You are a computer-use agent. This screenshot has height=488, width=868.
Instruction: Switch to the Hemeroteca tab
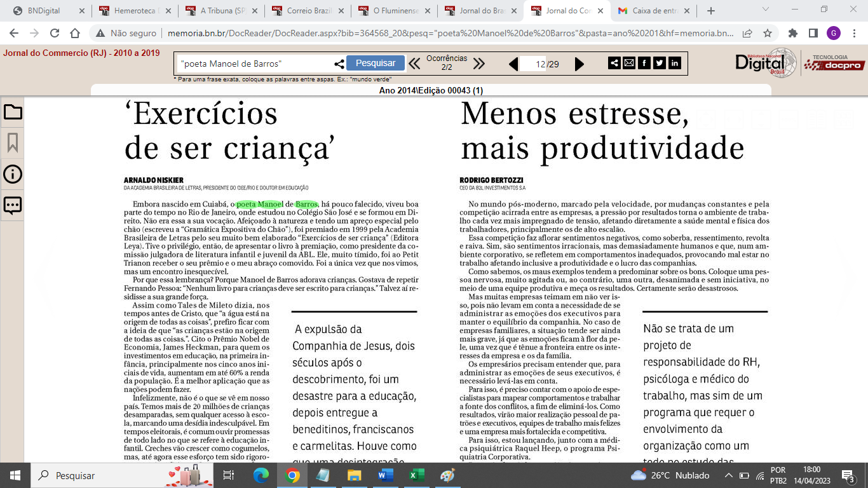[x=135, y=11]
